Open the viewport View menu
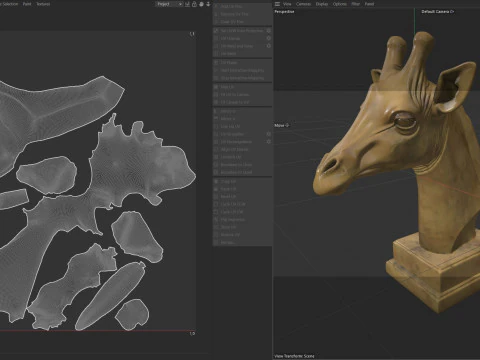This screenshot has height=360, width=480. tap(287, 4)
